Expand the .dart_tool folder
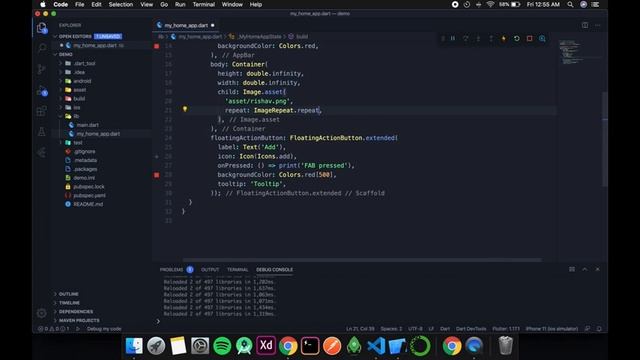Image resolution: width=640 pixels, height=360 pixels. (84, 63)
